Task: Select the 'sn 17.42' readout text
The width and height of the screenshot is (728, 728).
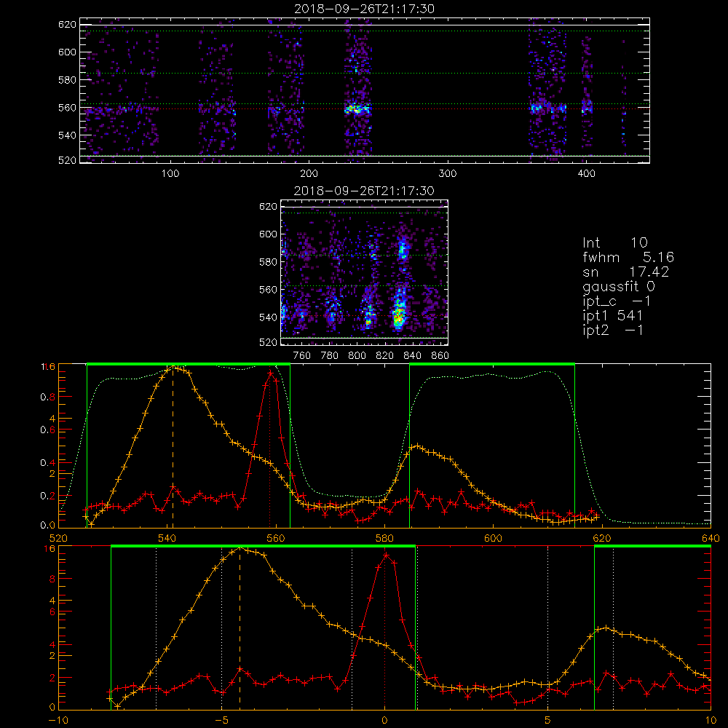Action: click(626, 272)
